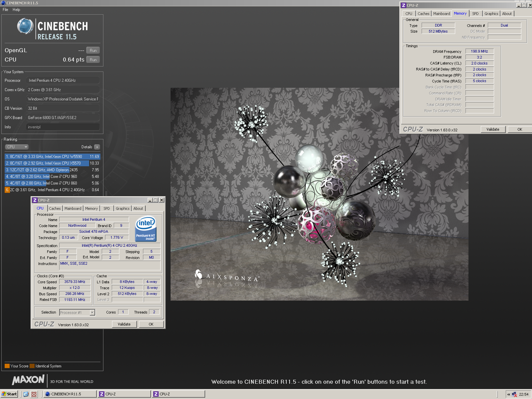532x399 pixels.
Task: Click the Cinebench title bar icon
Action: (3, 3)
